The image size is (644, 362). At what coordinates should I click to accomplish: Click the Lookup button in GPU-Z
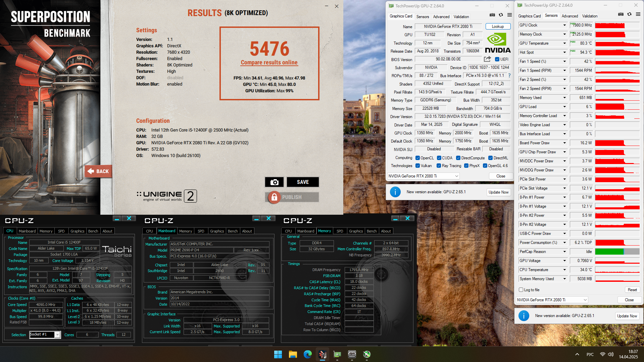(498, 27)
